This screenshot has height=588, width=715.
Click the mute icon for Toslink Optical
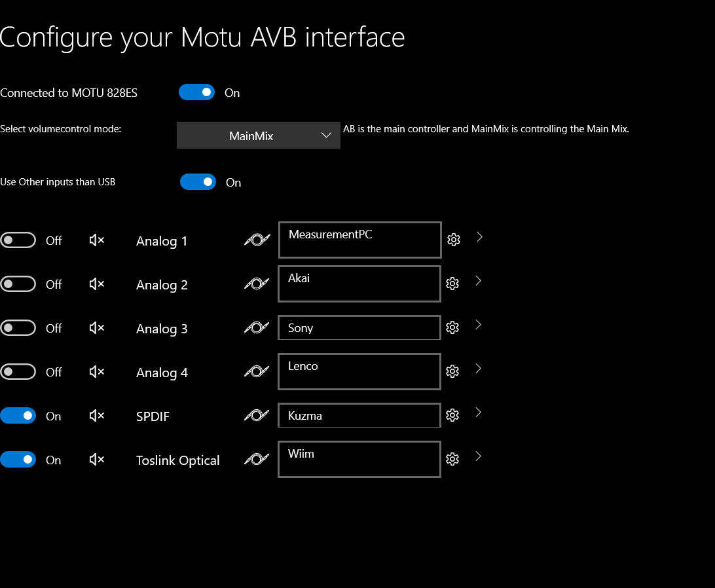(97, 460)
